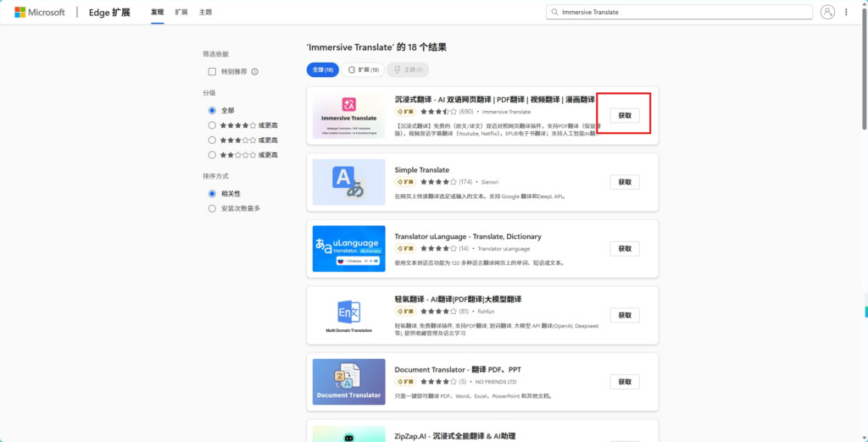868x442 pixels.
Task: Switch to the 主题 header tab
Action: pyautogui.click(x=205, y=12)
